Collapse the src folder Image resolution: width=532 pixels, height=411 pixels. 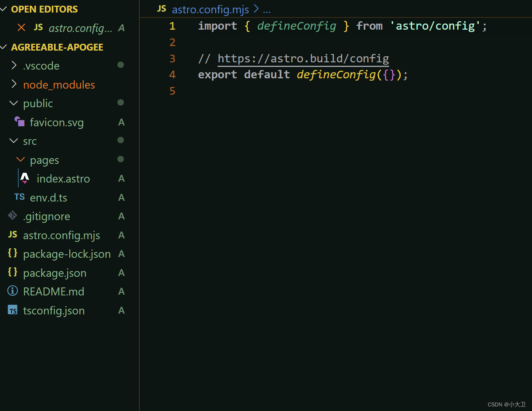tap(14, 141)
